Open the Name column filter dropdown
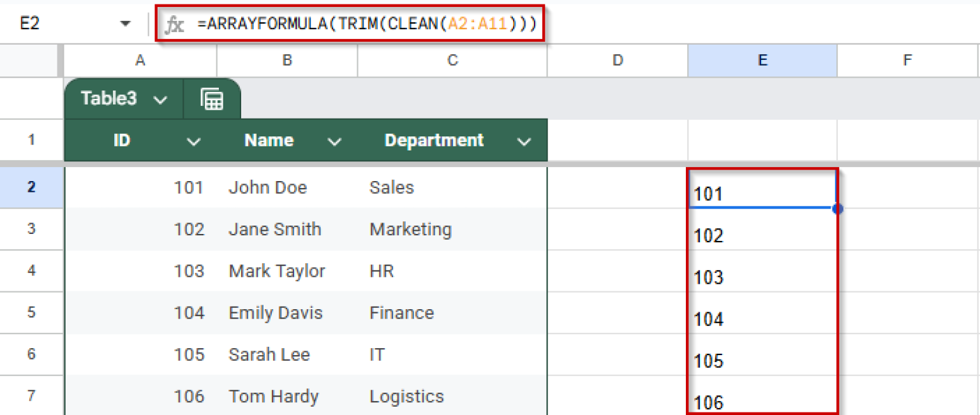This screenshot has height=415, width=980. click(334, 140)
